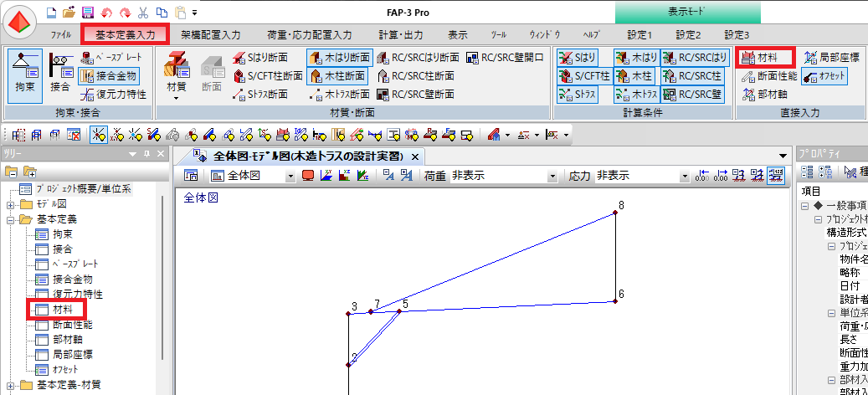Open the 材質 dropdown button
Viewport: 868px width, 395px height.
176,78
